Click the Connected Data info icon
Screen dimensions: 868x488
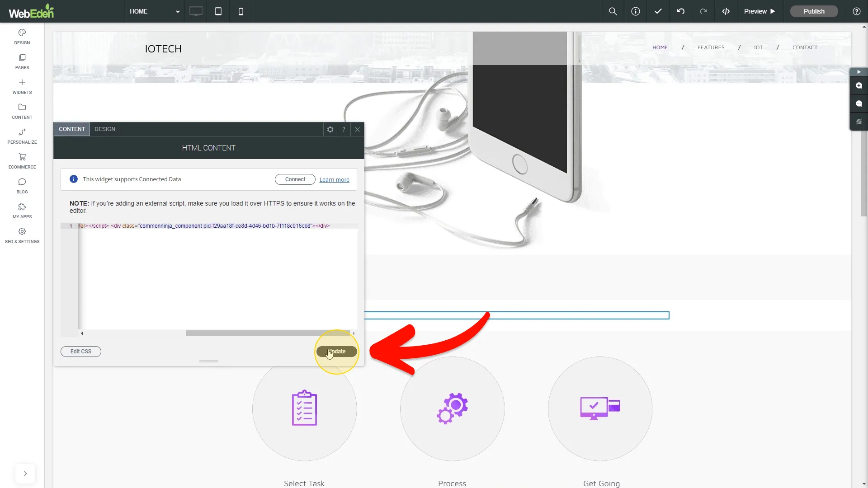click(74, 179)
